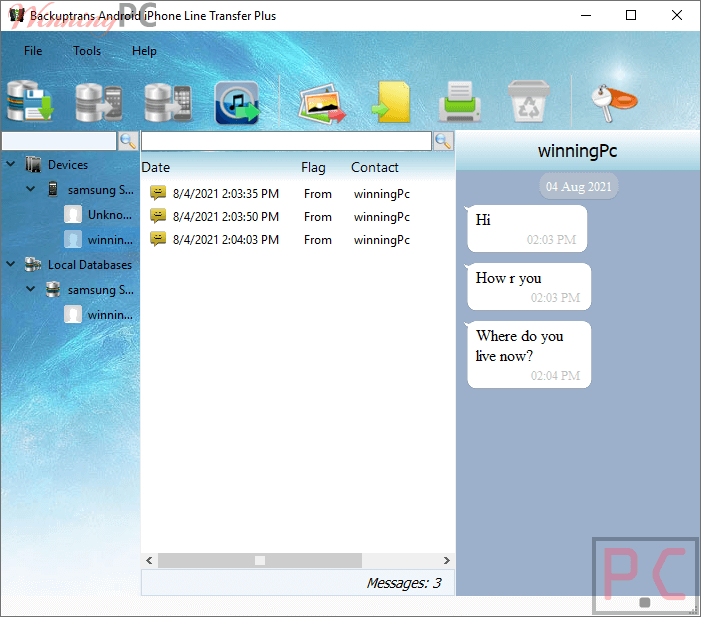Click the 'How r you' chat bubble
This screenshot has height=617, width=701.
529,287
